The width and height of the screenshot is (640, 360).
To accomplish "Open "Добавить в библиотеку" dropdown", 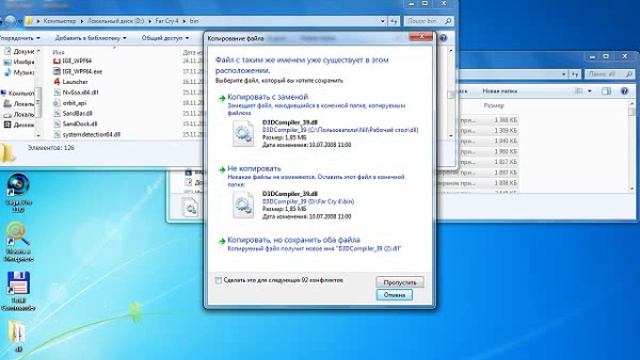I will coord(91,38).
